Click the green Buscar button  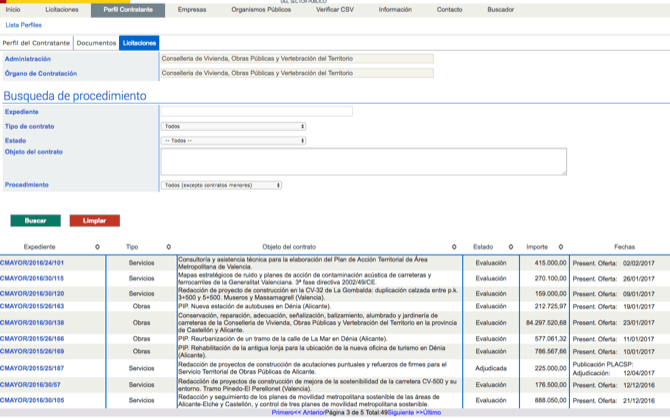coord(35,221)
